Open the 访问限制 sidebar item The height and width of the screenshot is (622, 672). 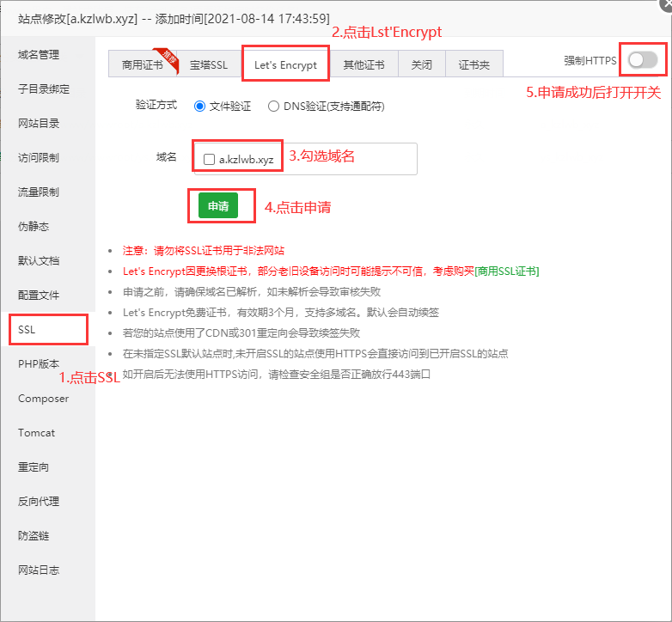(x=39, y=157)
